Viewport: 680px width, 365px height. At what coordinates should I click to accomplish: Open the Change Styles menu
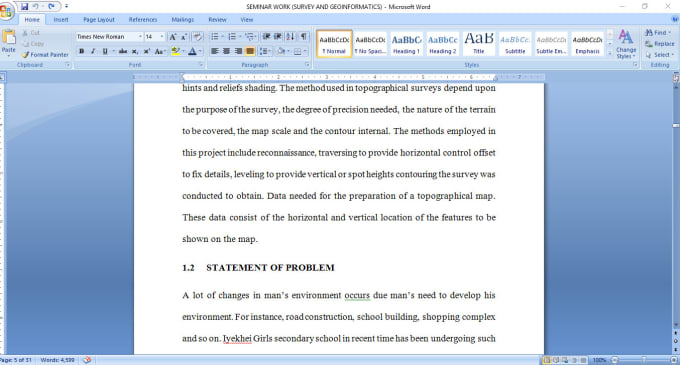(625, 44)
